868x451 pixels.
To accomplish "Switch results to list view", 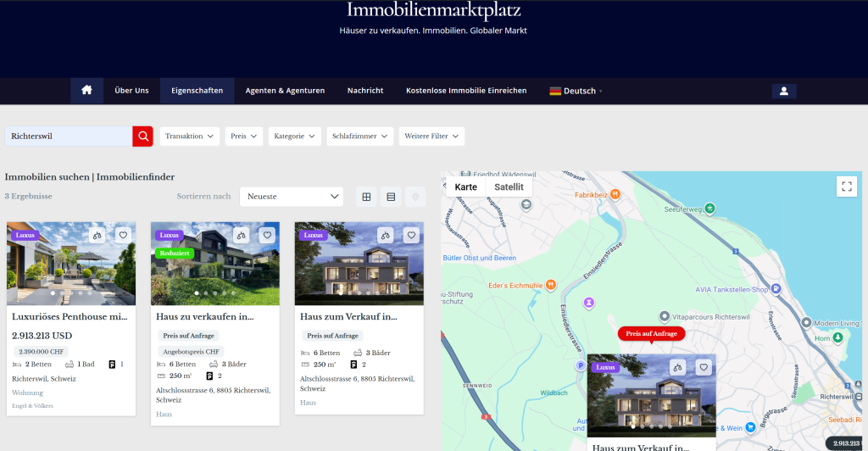I will (391, 197).
